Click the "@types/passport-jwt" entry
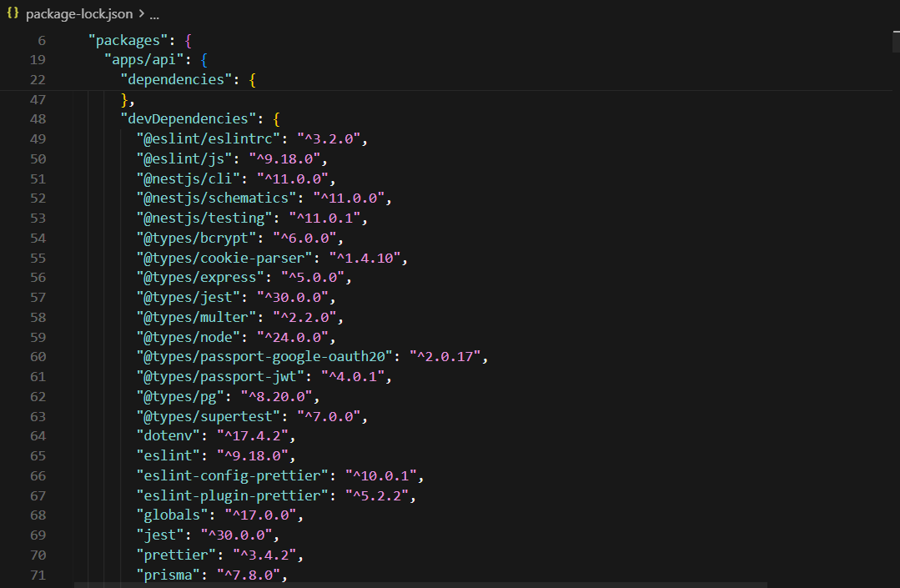 pyautogui.click(x=264, y=376)
